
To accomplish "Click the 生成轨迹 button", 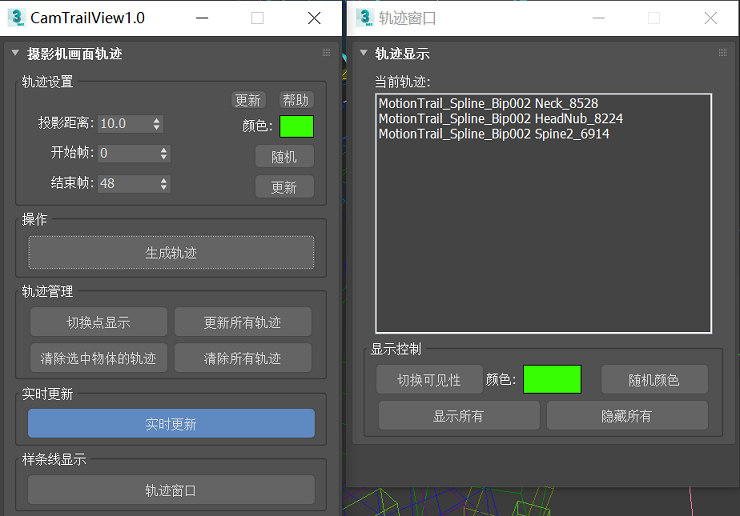I will [x=171, y=253].
